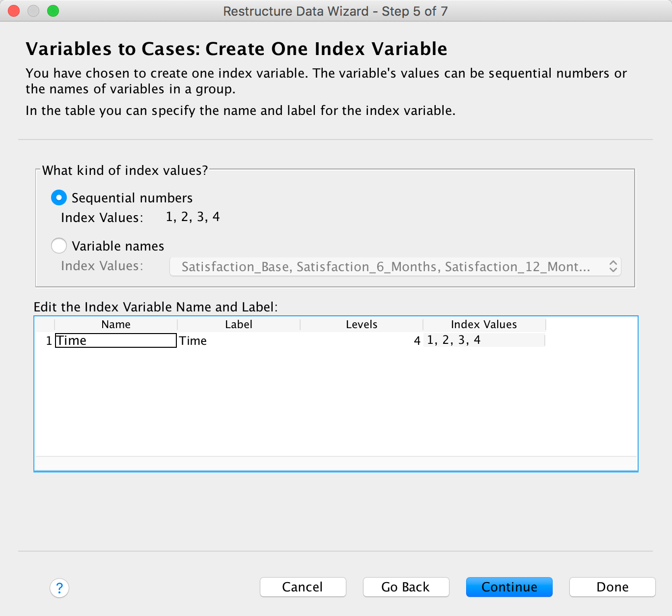Click the Index Values column header
The image size is (672, 616).
[x=484, y=324]
